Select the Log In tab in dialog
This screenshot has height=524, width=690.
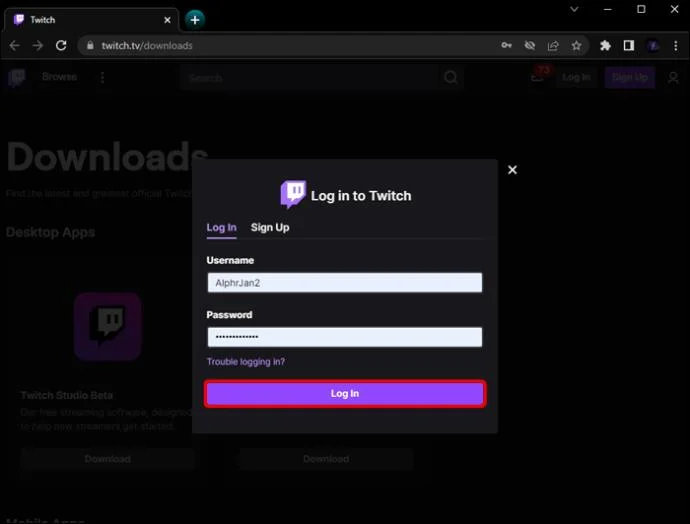coord(221,227)
